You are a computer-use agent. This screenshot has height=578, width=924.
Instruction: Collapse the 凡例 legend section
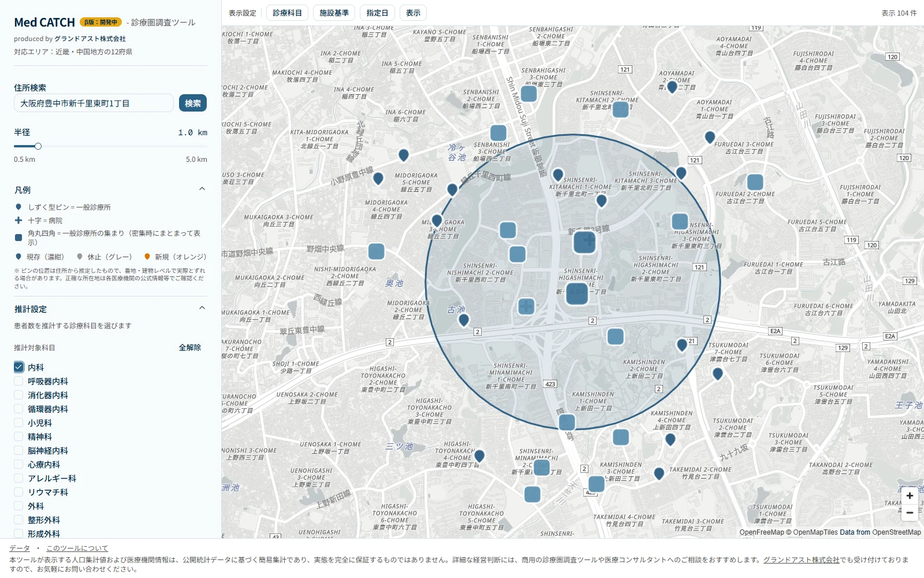(x=202, y=189)
